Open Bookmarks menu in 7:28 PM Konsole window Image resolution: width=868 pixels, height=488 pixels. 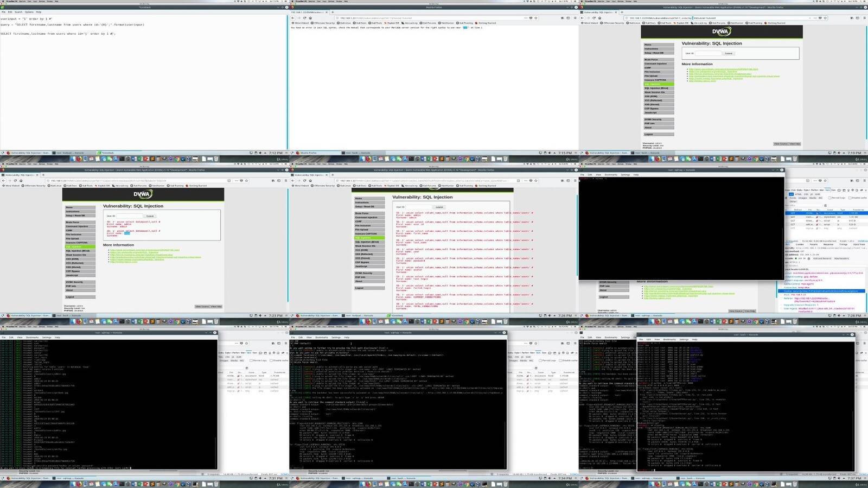[611, 175]
